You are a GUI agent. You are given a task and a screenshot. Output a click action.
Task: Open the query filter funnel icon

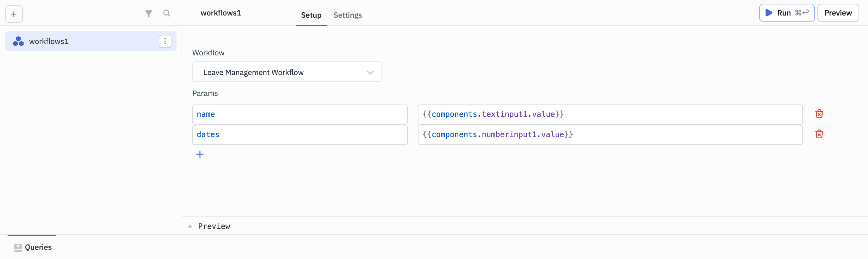(148, 14)
